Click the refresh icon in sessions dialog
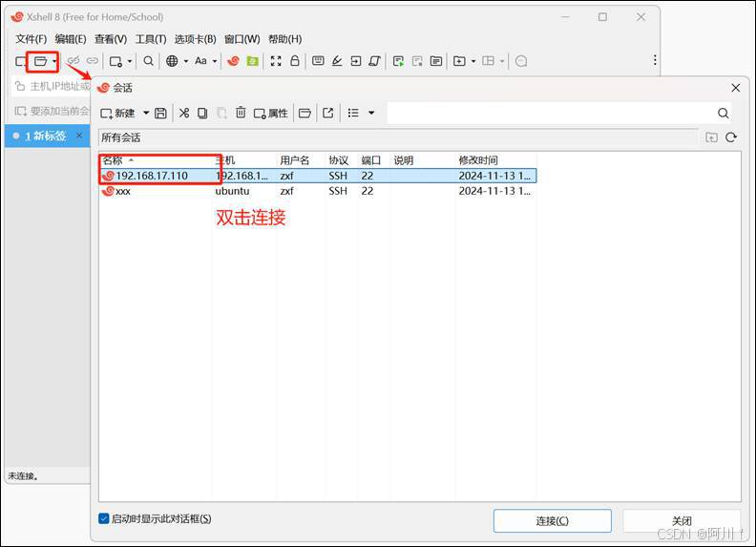The height and width of the screenshot is (547, 756). (x=731, y=137)
